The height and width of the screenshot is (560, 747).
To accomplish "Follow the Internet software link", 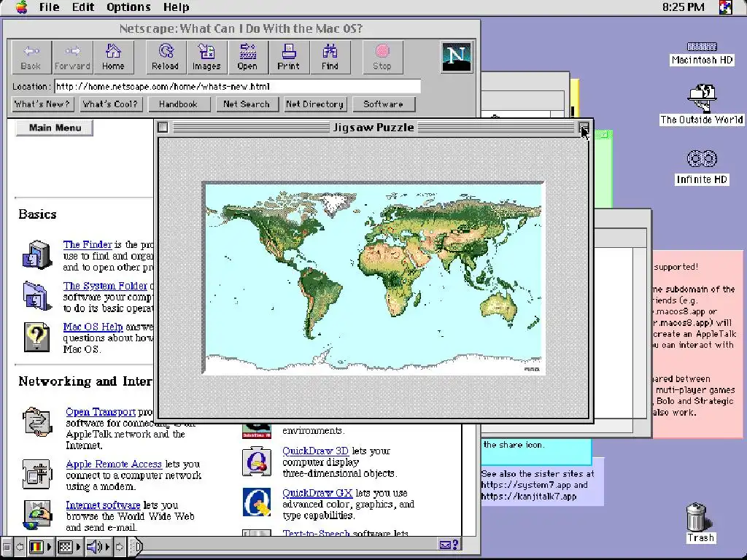I will coord(103,505).
